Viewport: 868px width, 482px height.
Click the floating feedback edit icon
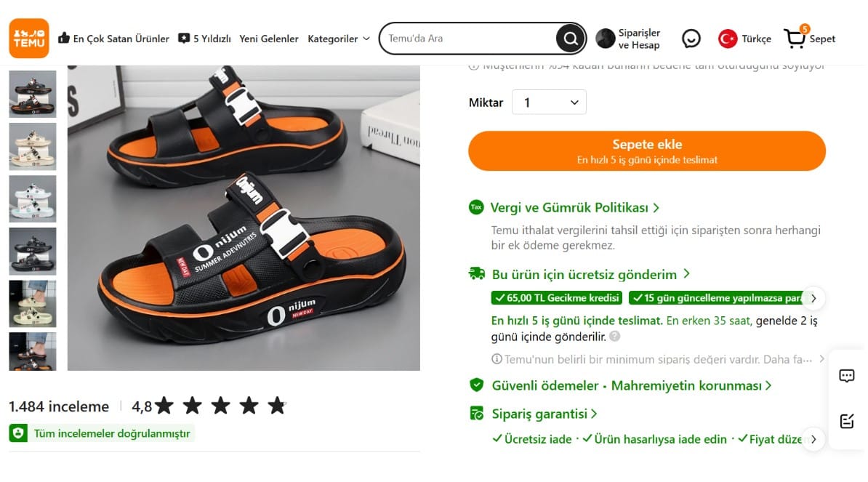pos(846,421)
